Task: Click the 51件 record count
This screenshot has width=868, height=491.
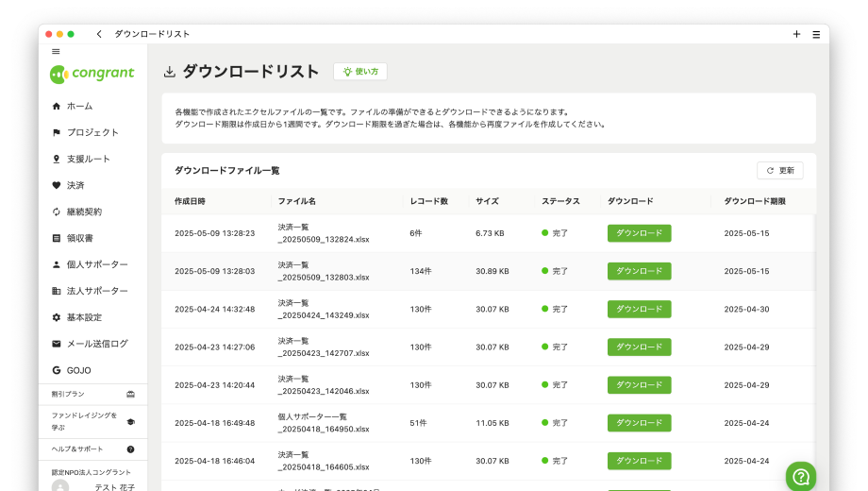Action: tap(418, 423)
